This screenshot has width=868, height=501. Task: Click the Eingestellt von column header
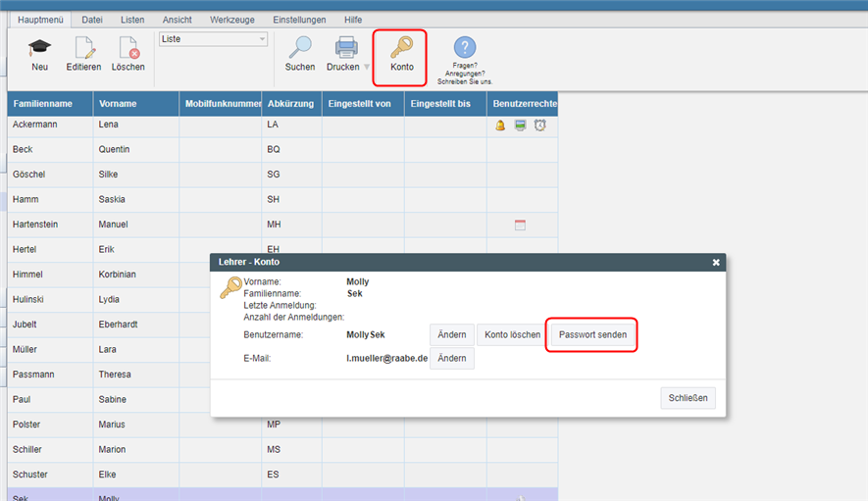(x=363, y=104)
